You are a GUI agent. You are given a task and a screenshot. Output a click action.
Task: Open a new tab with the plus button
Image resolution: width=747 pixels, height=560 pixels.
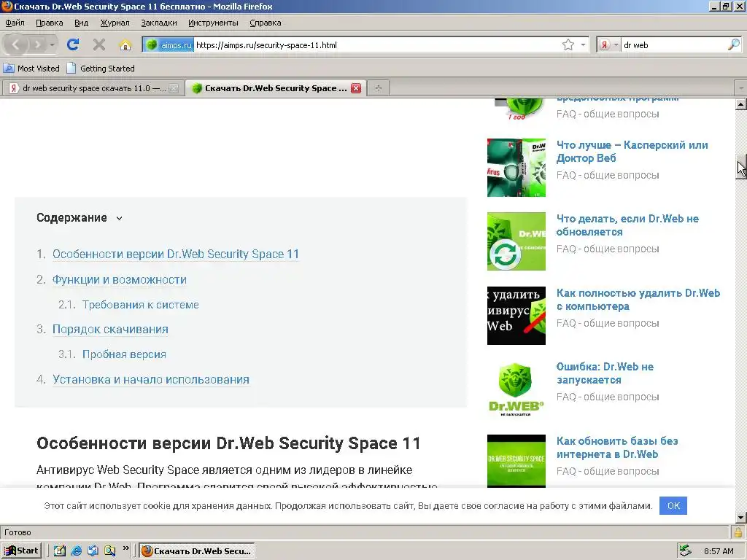379,88
